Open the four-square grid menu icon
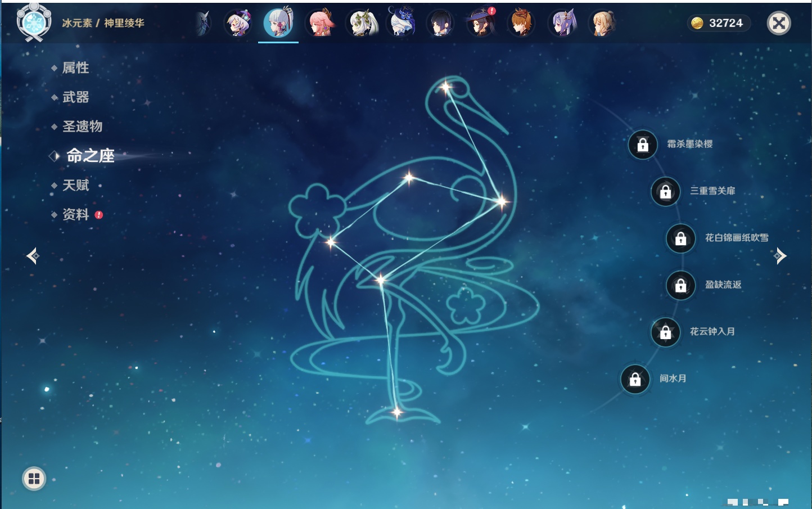This screenshot has width=812, height=509. click(x=34, y=479)
